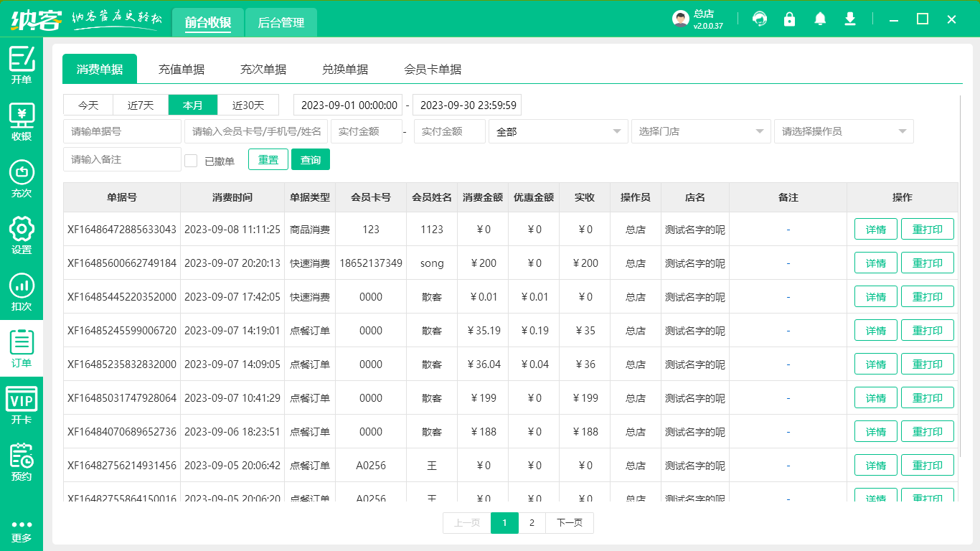This screenshot has width=980, height=551.
Task: Click the lock screen icon
Action: point(790,19)
